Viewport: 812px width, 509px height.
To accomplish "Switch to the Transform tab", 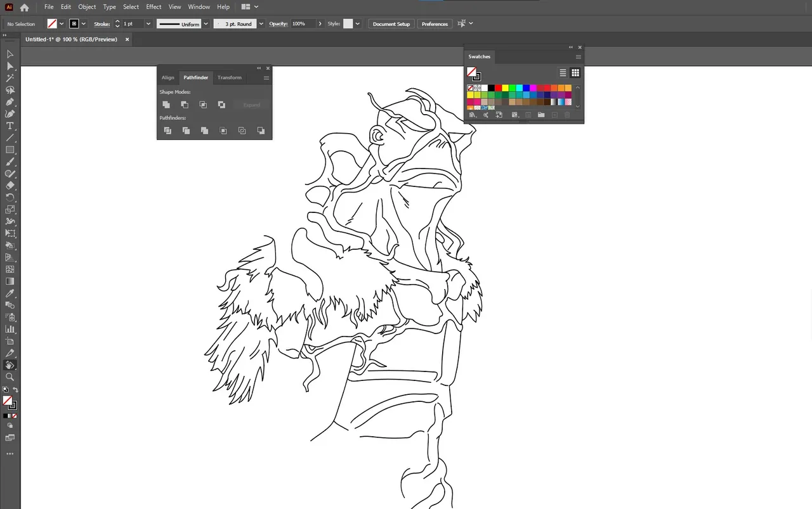I will coord(230,77).
